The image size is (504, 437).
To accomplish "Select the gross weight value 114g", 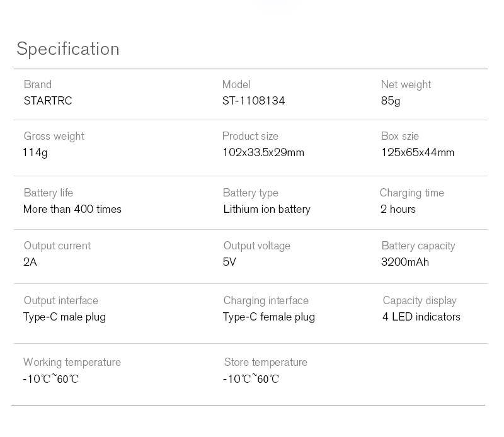I will [x=35, y=152].
